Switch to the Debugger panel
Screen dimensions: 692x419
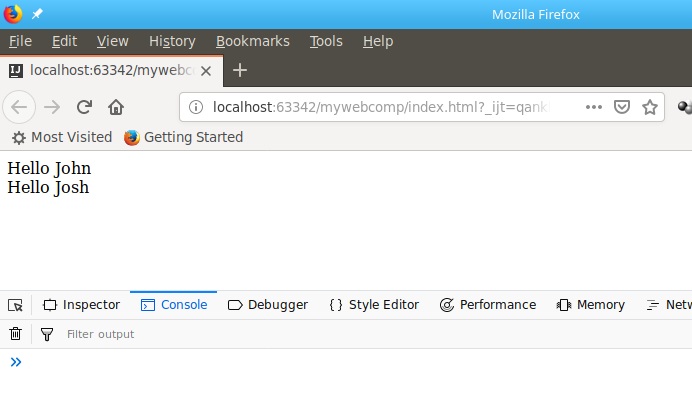point(268,305)
